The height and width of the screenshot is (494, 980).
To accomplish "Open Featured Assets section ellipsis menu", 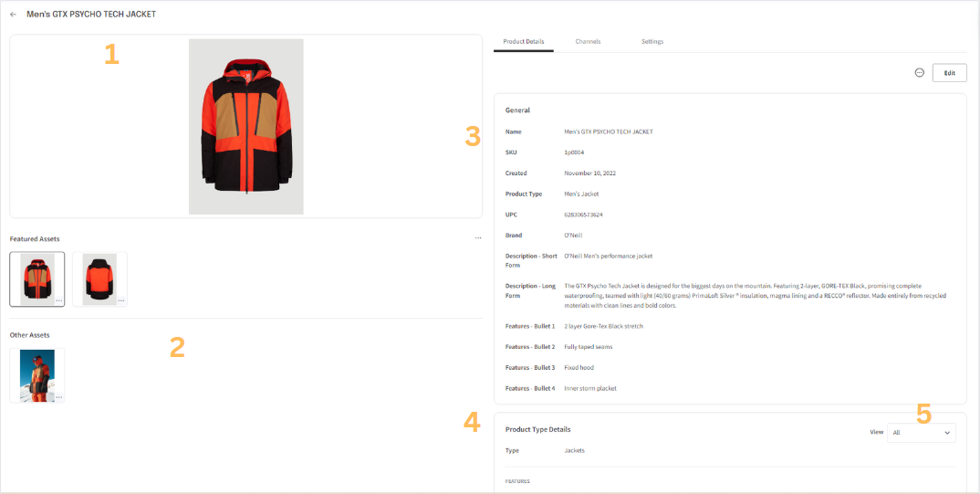I will click(478, 238).
